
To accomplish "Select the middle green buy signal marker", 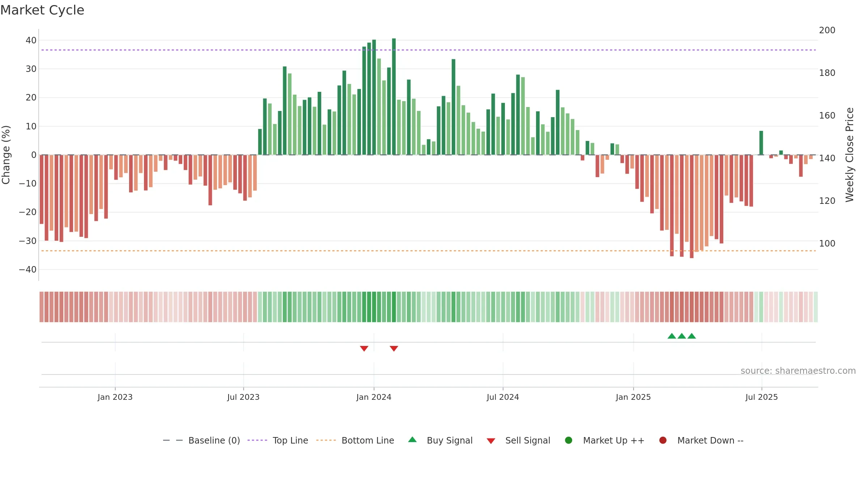I will (682, 336).
